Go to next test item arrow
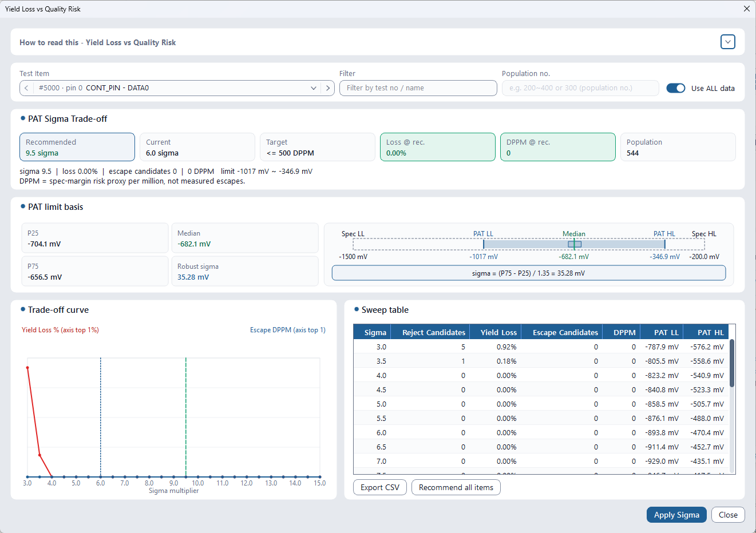This screenshot has width=756, height=533. pos(327,88)
